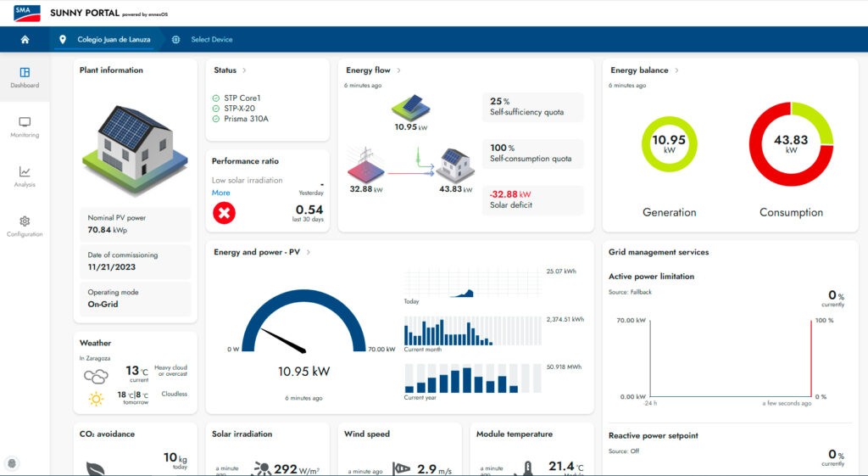Expand the Status card chevron

[244, 70]
